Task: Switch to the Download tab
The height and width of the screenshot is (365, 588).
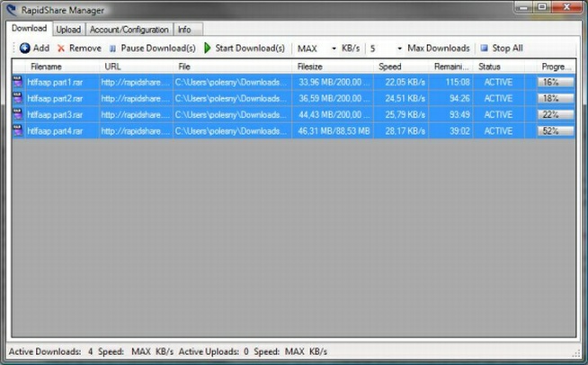Action: pos(29,28)
